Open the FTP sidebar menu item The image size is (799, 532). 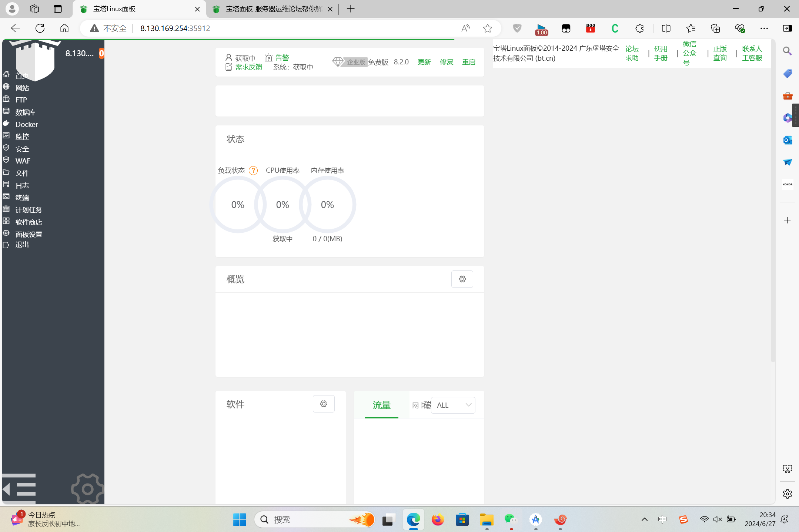point(21,100)
